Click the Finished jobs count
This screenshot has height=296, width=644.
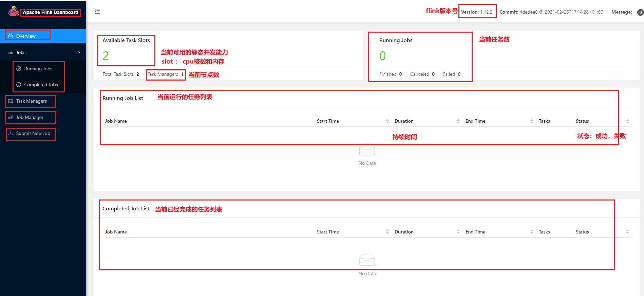tap(391, 74)
